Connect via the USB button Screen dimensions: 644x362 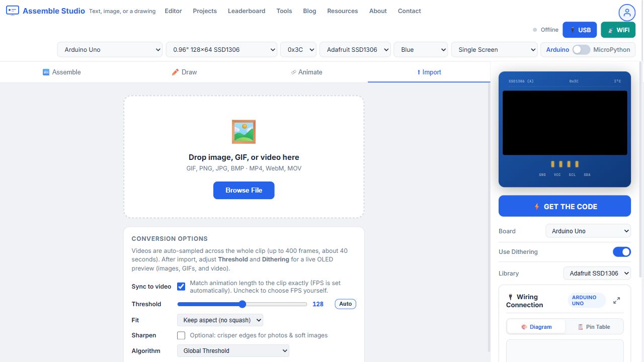[x=580, y=30]
